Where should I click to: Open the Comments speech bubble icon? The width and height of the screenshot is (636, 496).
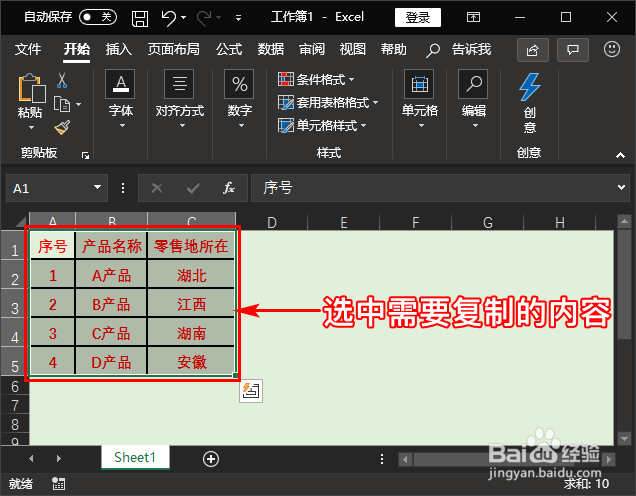pos(573,50)
